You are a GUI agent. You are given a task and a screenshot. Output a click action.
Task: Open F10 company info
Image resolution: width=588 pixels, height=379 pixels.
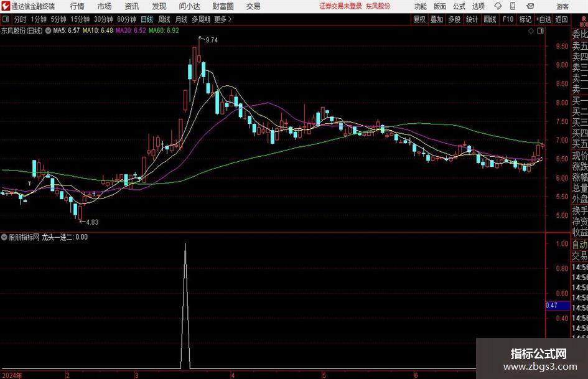(x=508, y=19)
